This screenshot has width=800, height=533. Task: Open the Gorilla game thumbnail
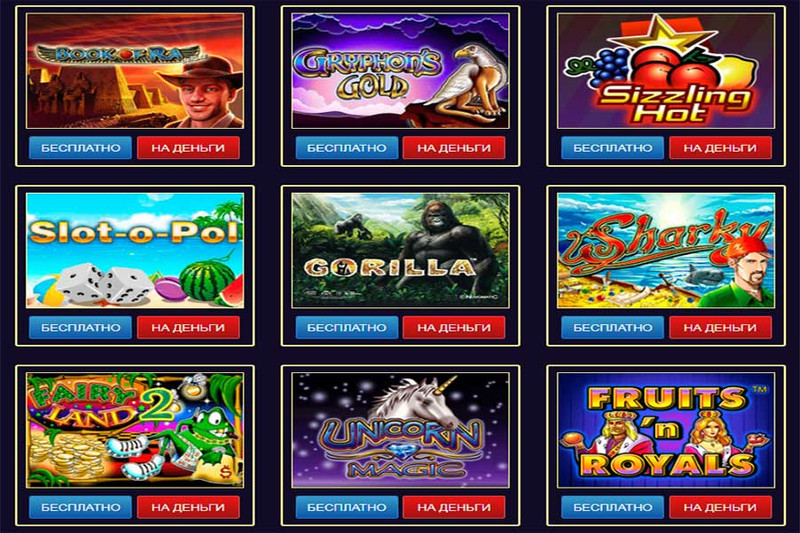click(x=401, y=250)
